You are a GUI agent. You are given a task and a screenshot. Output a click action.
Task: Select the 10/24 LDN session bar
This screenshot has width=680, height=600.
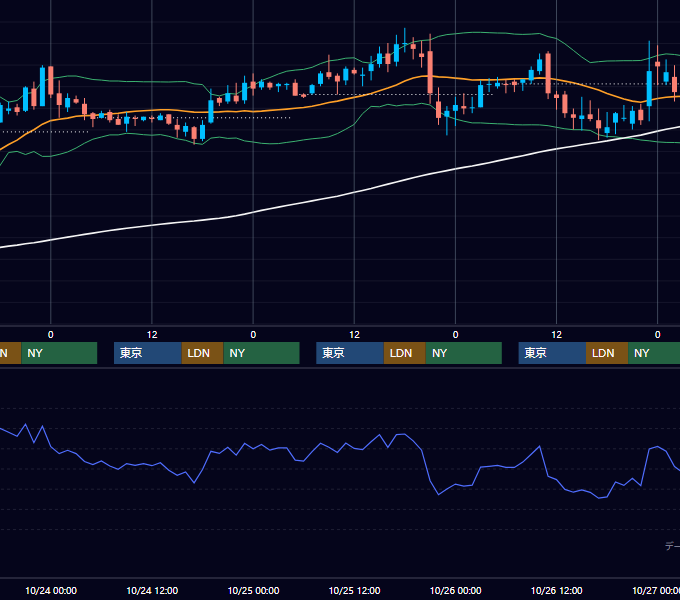[203, 353]
